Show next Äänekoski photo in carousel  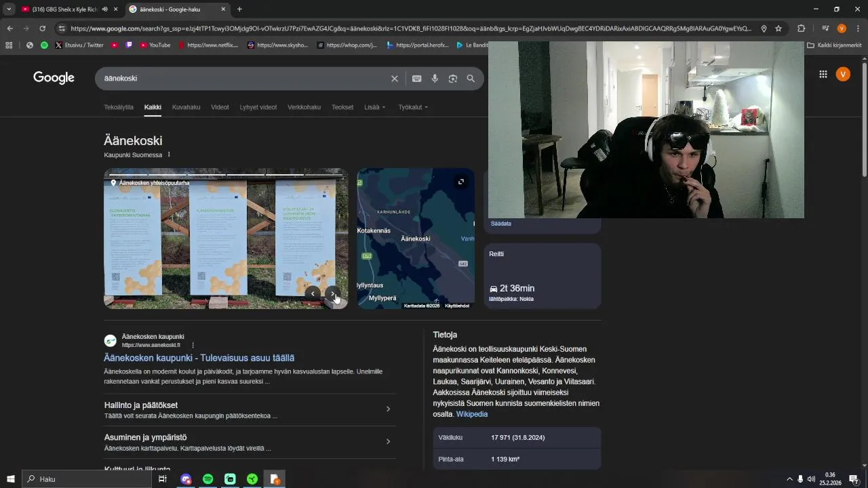333,293
